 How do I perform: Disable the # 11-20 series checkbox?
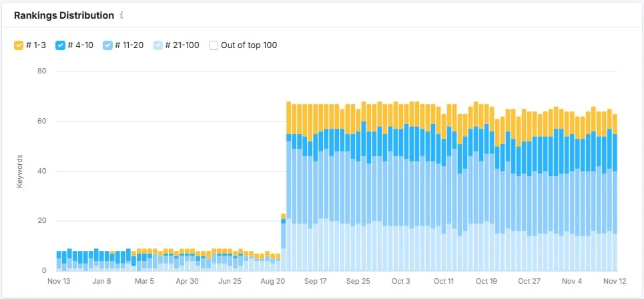point(107,45)
